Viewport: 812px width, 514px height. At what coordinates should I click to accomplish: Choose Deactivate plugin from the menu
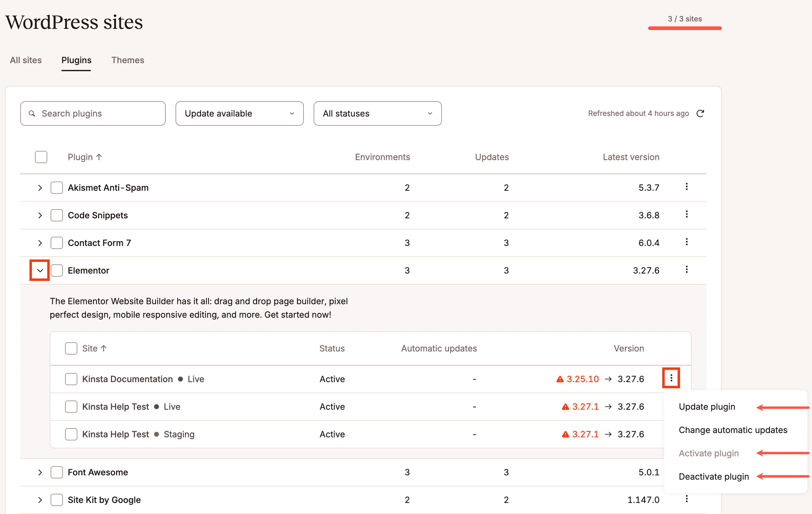pos(713,477)
